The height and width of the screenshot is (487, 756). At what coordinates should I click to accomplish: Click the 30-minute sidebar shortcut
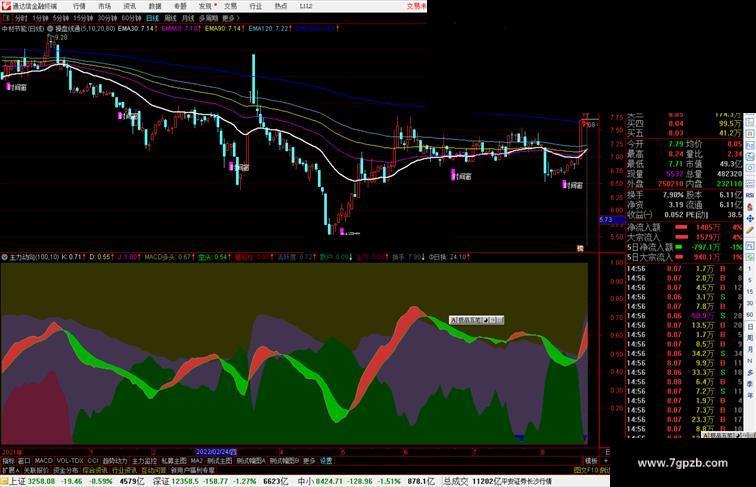750,303
